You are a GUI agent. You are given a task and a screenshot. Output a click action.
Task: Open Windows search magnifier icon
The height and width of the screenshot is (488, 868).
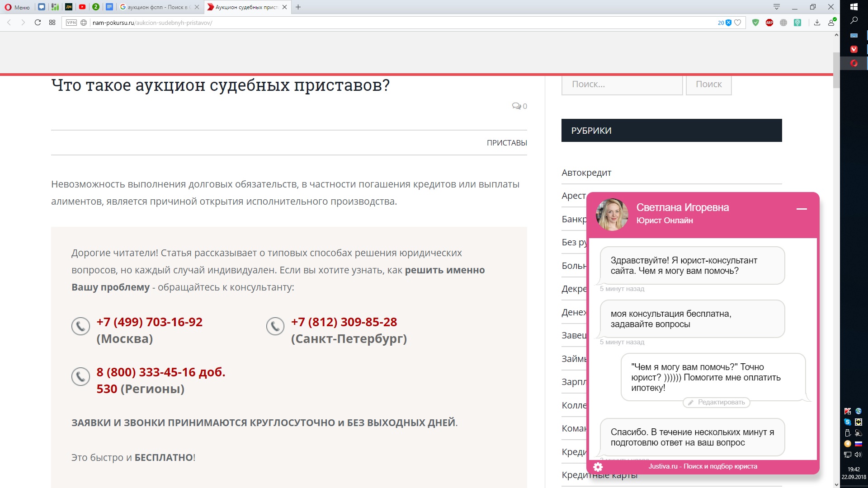854,21
